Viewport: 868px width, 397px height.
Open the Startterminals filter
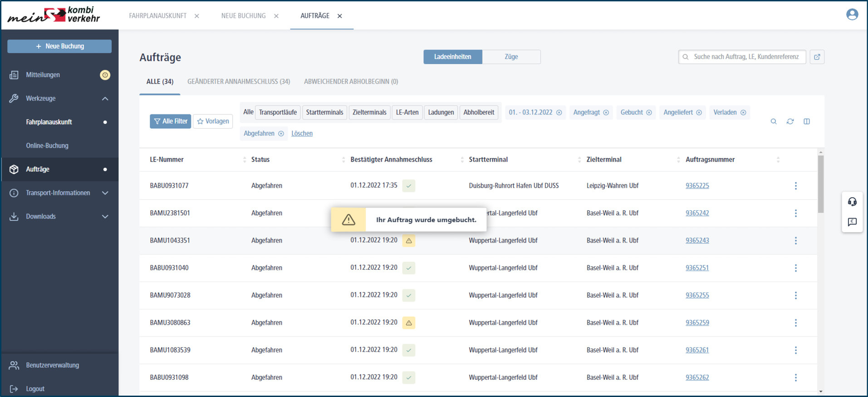pos(324,112)
